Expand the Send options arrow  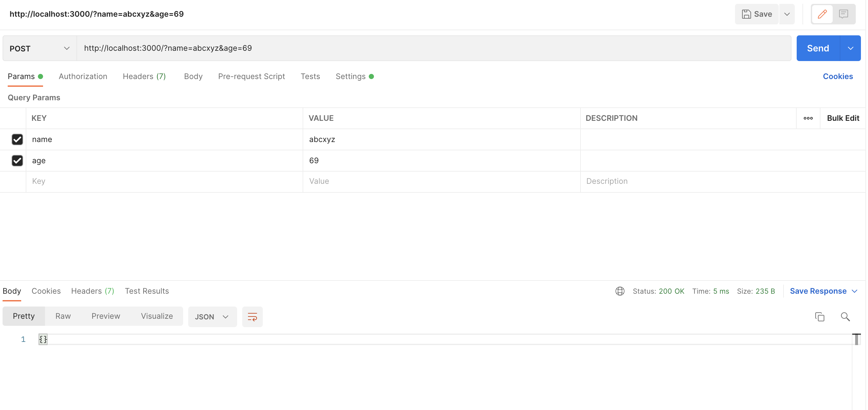point(850,48)
